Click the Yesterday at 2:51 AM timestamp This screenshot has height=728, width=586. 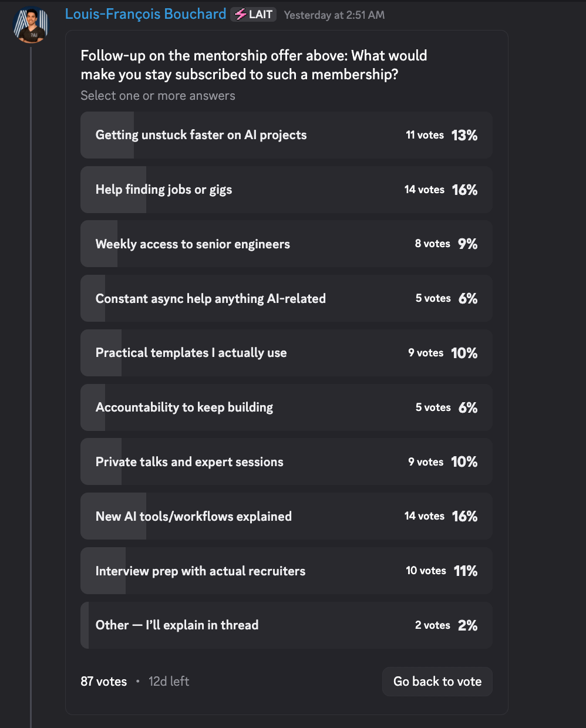tap(334, 15)
